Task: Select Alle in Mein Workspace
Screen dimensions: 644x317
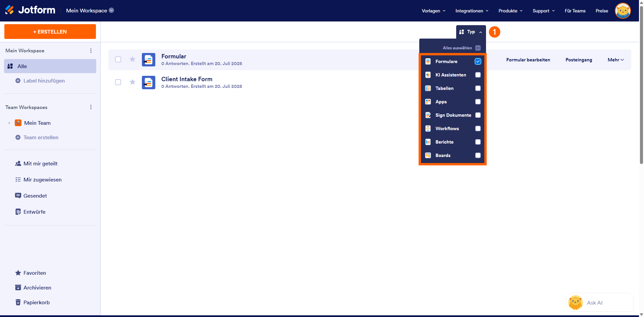Action: pos(50,66)
